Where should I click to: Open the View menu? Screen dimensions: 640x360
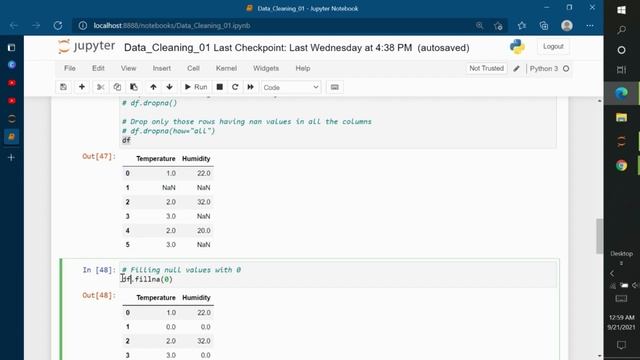129,68
